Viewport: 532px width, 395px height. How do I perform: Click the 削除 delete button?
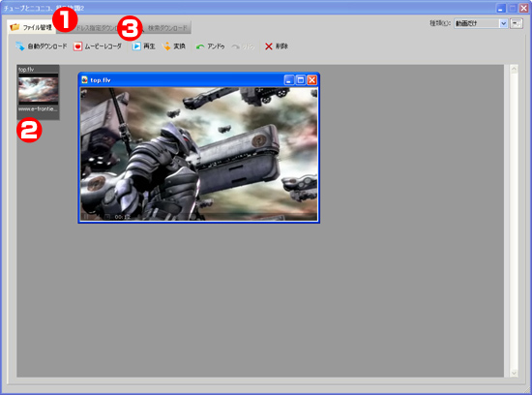click(277, 46)
